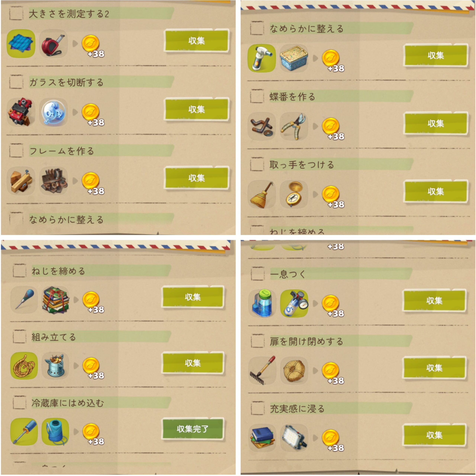Tap the pruning shears item icon
476x476 pixels.
click(x=294, y=126)
